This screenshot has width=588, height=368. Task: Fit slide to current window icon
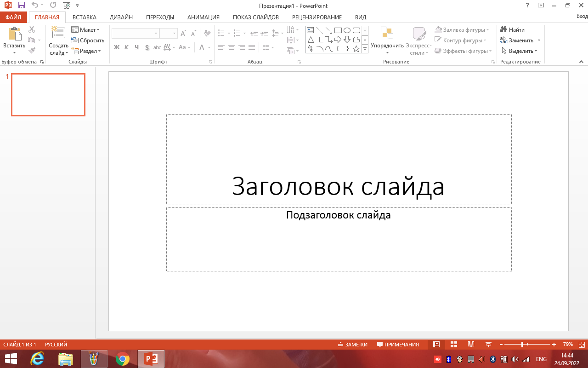pyautogui.click(x=582, y=345)
